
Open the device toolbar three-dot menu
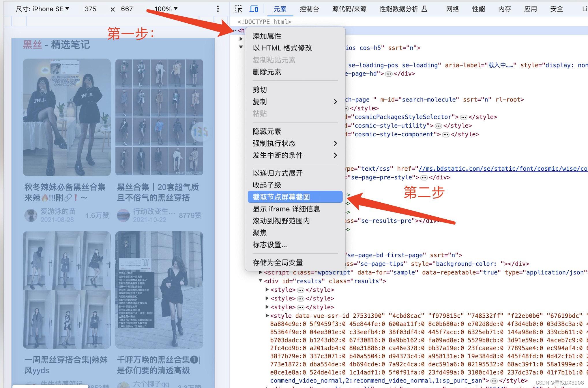[x=218, y=9]
